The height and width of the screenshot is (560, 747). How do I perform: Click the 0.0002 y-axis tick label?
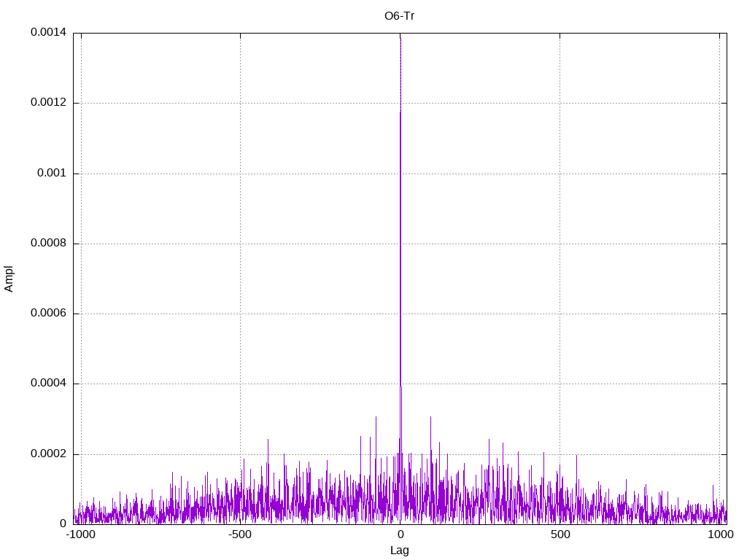(48, 454)
